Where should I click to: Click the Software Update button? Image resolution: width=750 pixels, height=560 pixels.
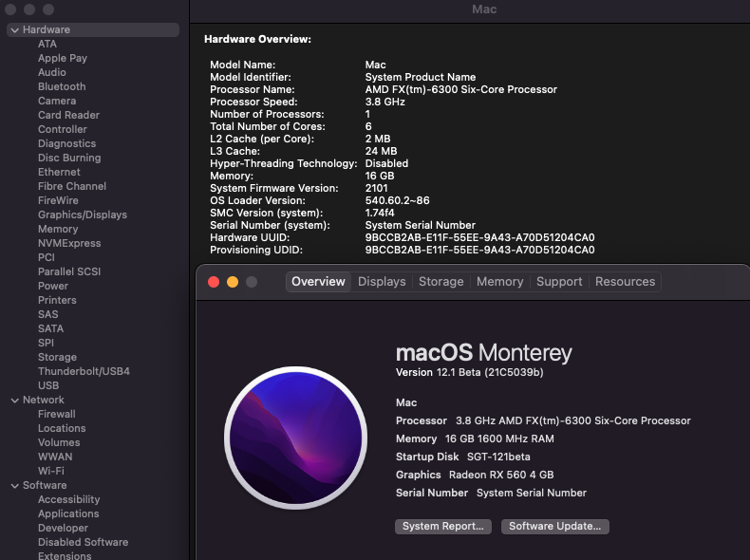(555, 526)
